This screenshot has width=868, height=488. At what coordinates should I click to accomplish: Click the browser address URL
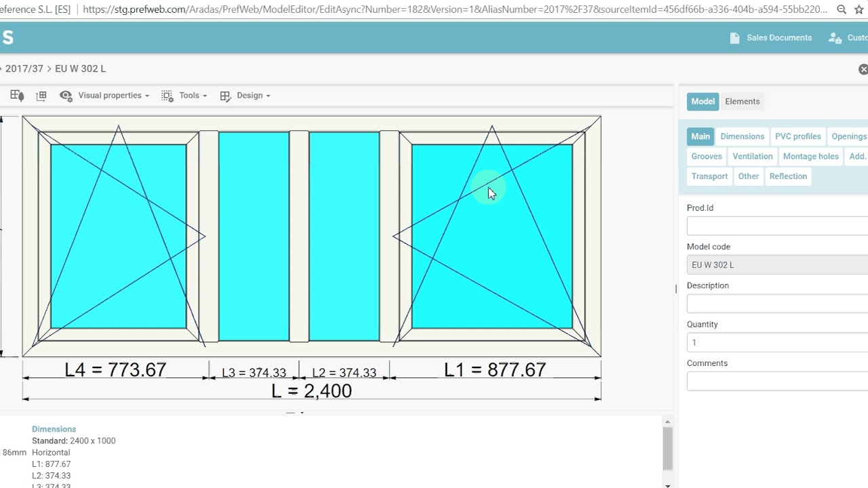pyautogui.click(x=455, y=9)
